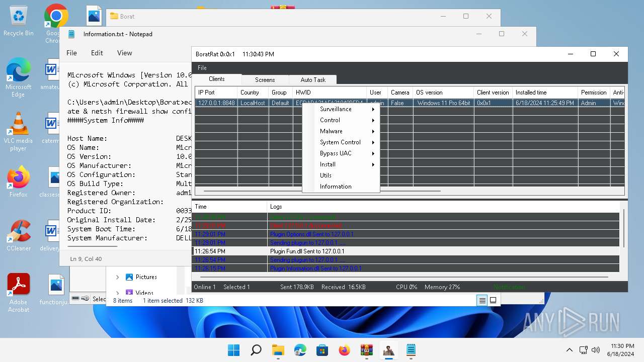Screen dimensions: 644x362
Task: Open Notepad View menu
Action: pos(125,53)
